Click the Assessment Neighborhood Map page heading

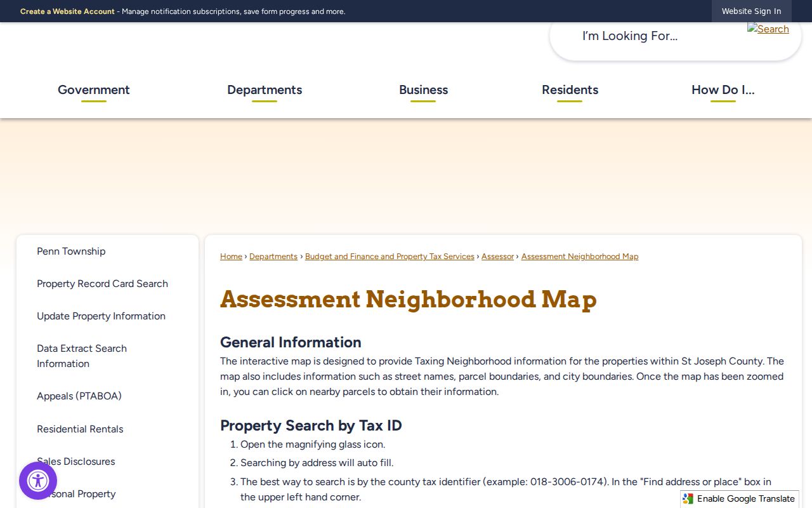[409, 299]
